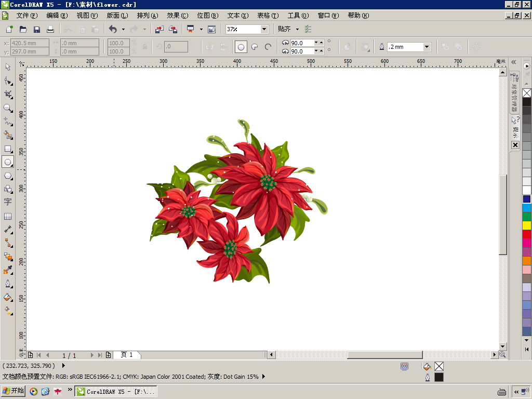The width and height of the screenshot is (532, 399).
Task: Open the 贴齐 snap dropdown
Action: tap(297, 29)
